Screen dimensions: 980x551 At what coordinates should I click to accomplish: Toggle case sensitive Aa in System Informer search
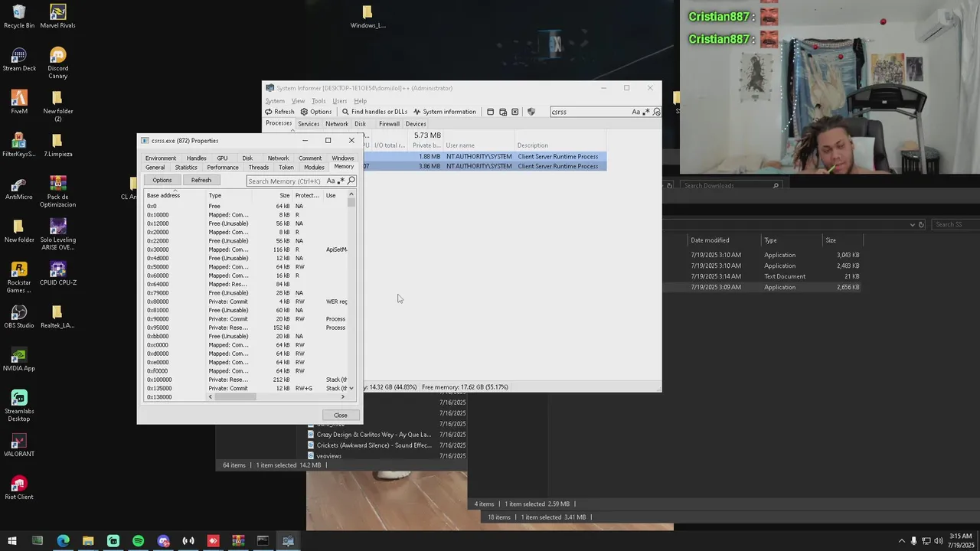coord(635,112)
